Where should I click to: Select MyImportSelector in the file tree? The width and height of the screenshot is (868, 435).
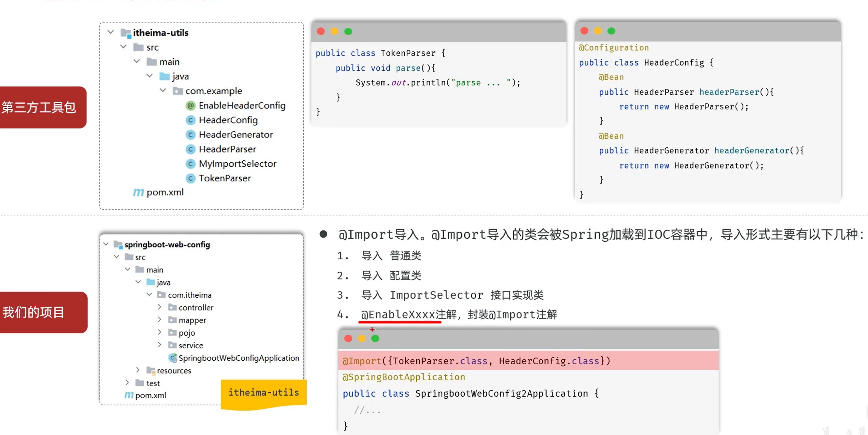(x=237, y=164)
